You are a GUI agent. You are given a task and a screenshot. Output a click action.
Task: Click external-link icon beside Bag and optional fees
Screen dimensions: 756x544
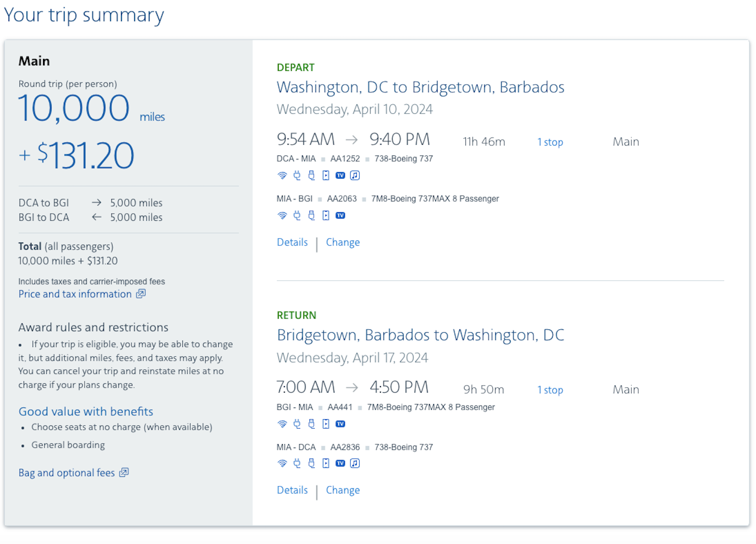pyautogui.click(x=124, y=473)
